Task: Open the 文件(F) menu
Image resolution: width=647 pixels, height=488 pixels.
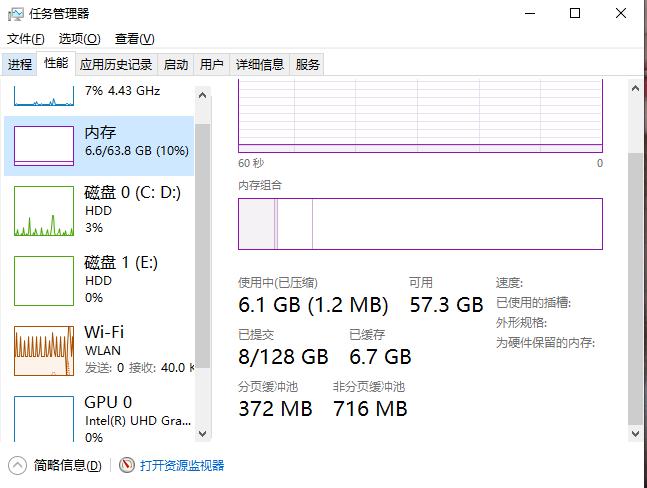Action: (x=26, y=39)
